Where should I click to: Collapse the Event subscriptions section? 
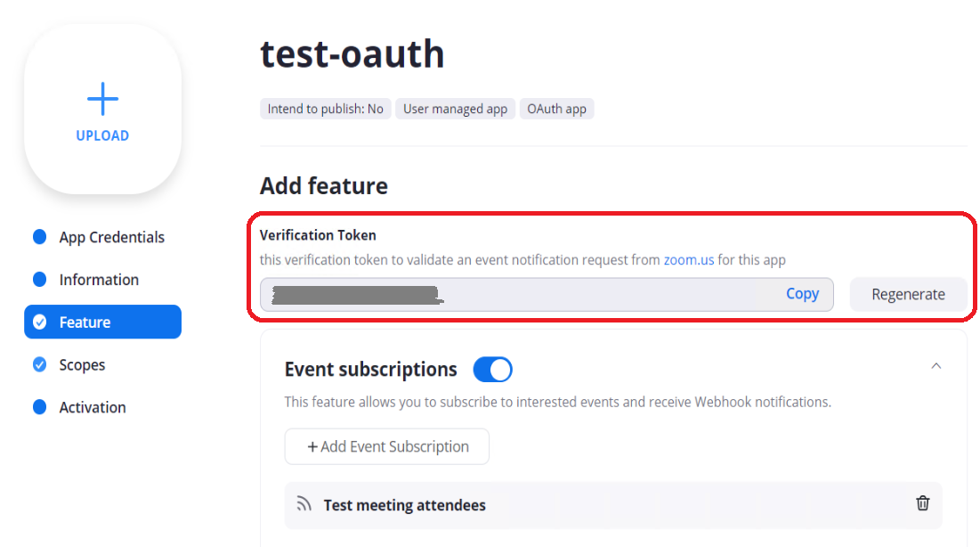(935, 365)
